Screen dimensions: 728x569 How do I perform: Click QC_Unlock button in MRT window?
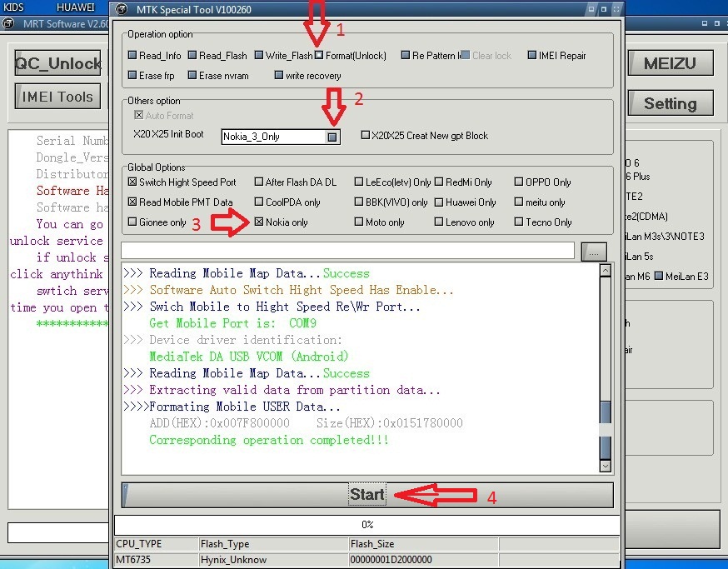pos(57,62)
